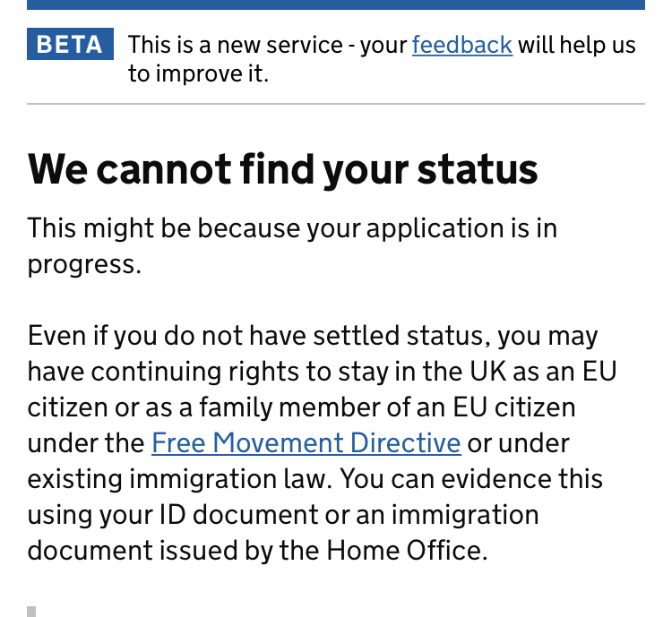Open the feedback link

point(461,45)
